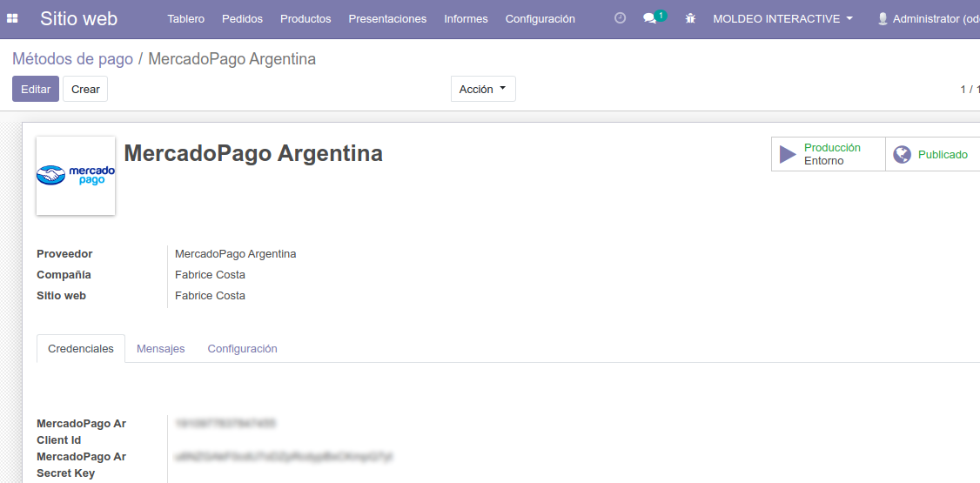
Task: Click the Crear button
Action: tap(85, 89)
